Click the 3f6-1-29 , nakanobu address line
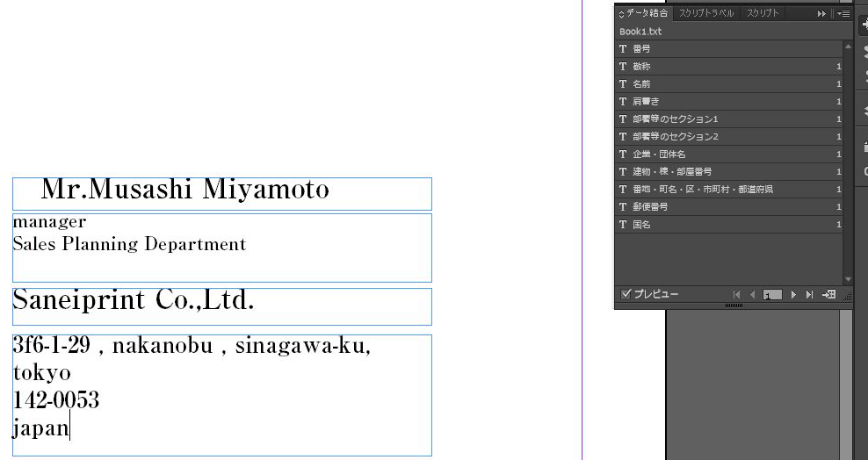Image resolution: width=868 pixels, height=460 pixels. click(x=192, y=346)
